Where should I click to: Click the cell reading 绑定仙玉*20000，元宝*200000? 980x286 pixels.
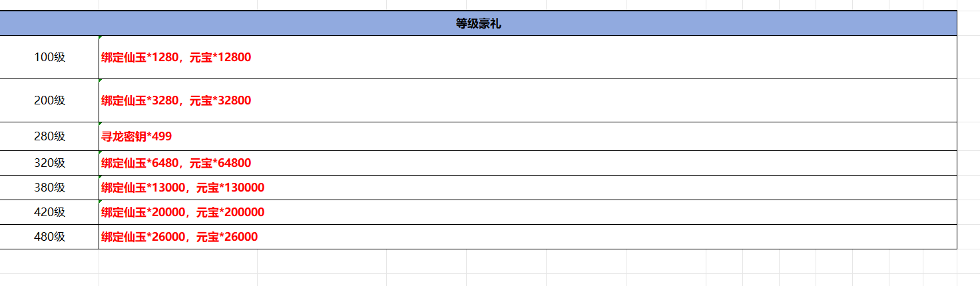pyautogui.click(x=182, y=212)
